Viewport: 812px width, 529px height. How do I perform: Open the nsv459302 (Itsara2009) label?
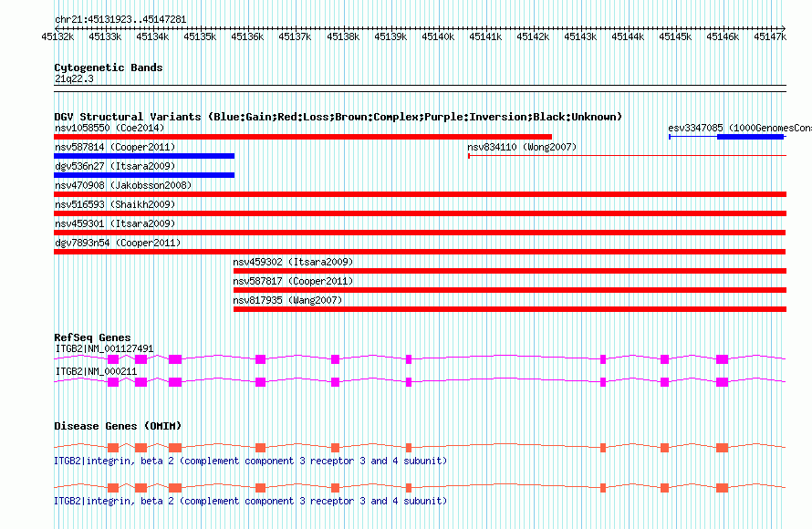pos(293,262)
